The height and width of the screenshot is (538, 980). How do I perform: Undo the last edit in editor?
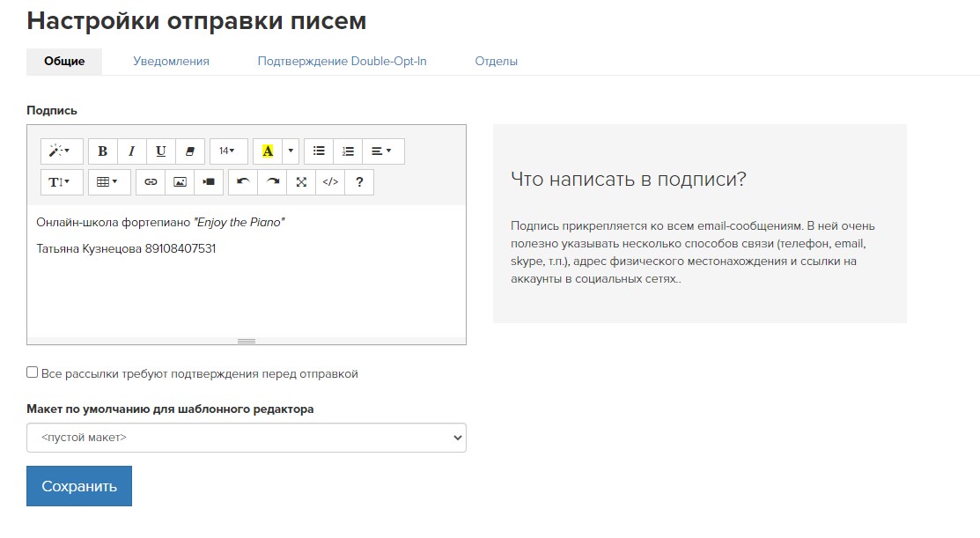pyautogui.click(x=243, y=182)
